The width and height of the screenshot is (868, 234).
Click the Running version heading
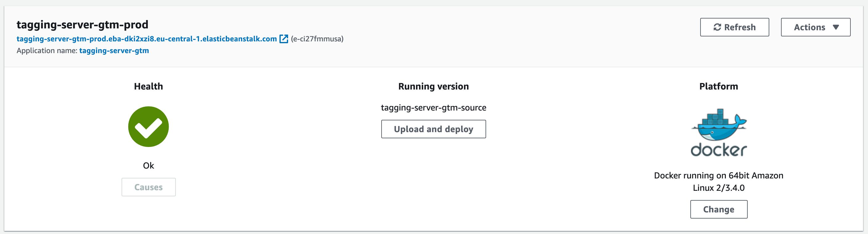coord(434,86)
